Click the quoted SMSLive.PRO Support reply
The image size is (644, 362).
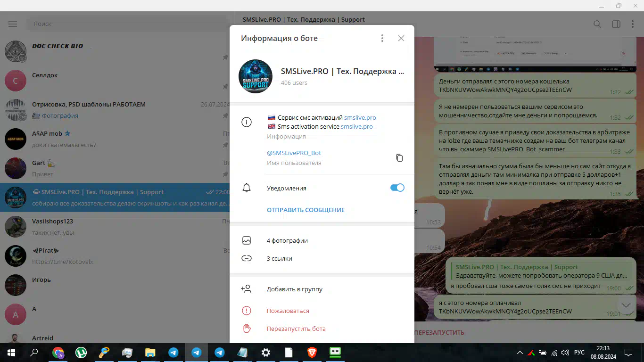coord(541,271)
